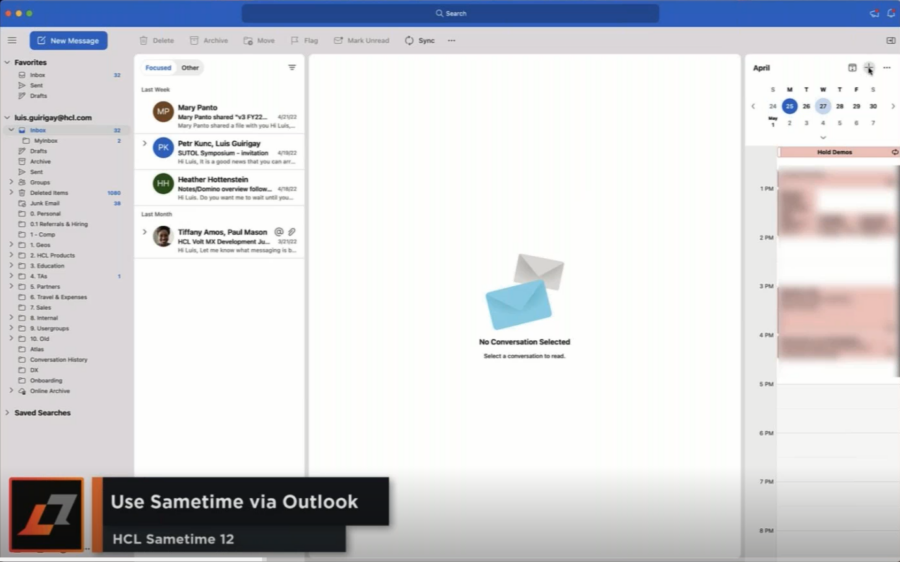Select April 27 in the mini calendar

click(x=823, y=106)
